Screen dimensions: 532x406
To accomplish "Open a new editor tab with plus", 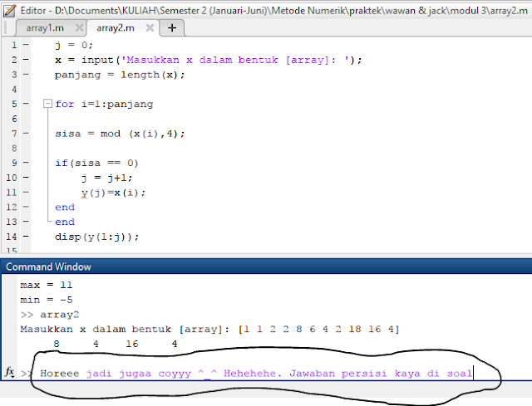I will [x=172, y=27].
